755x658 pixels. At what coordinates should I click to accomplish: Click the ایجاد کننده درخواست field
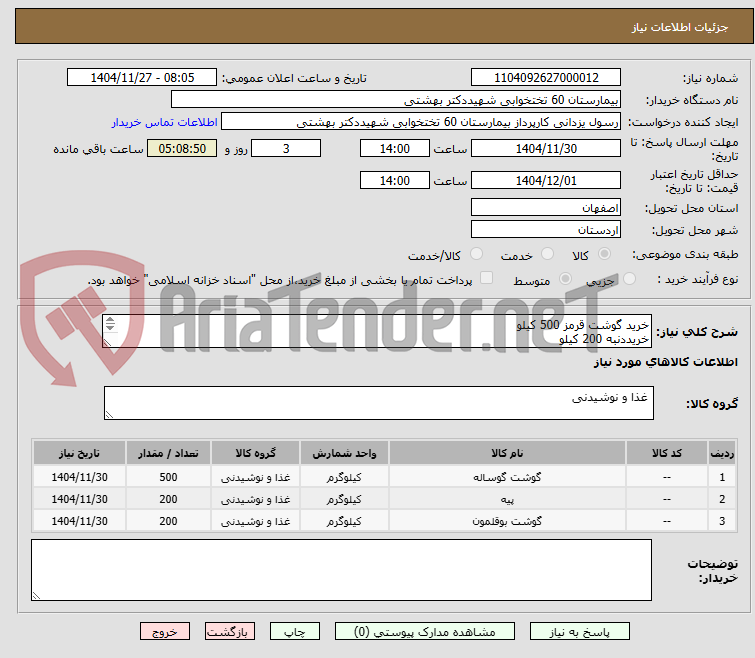coord(421,122)
